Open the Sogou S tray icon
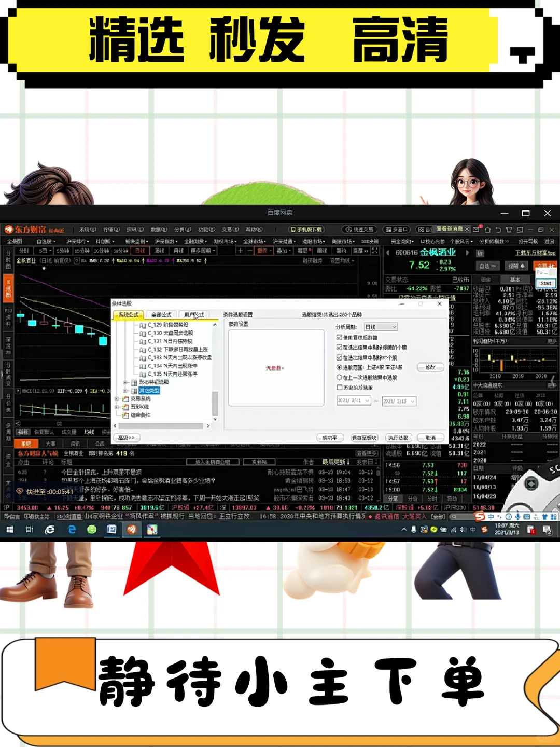Viewport: 560px width, 747px height. [484, 530]
